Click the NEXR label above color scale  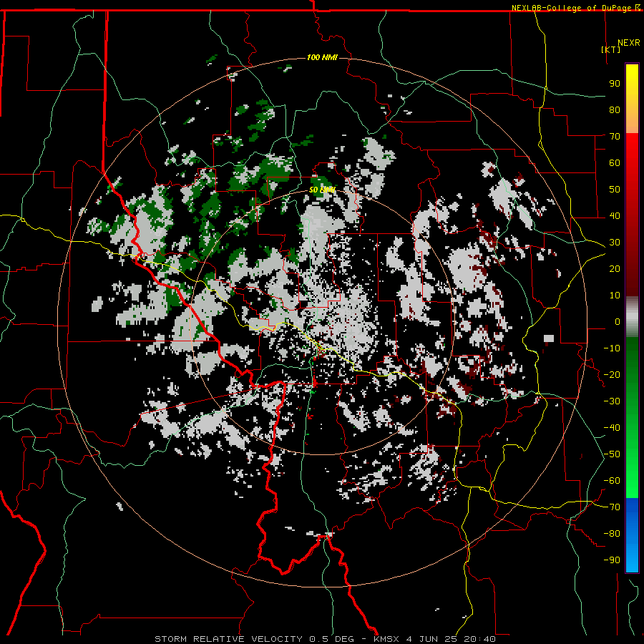[x=629, y=43]
